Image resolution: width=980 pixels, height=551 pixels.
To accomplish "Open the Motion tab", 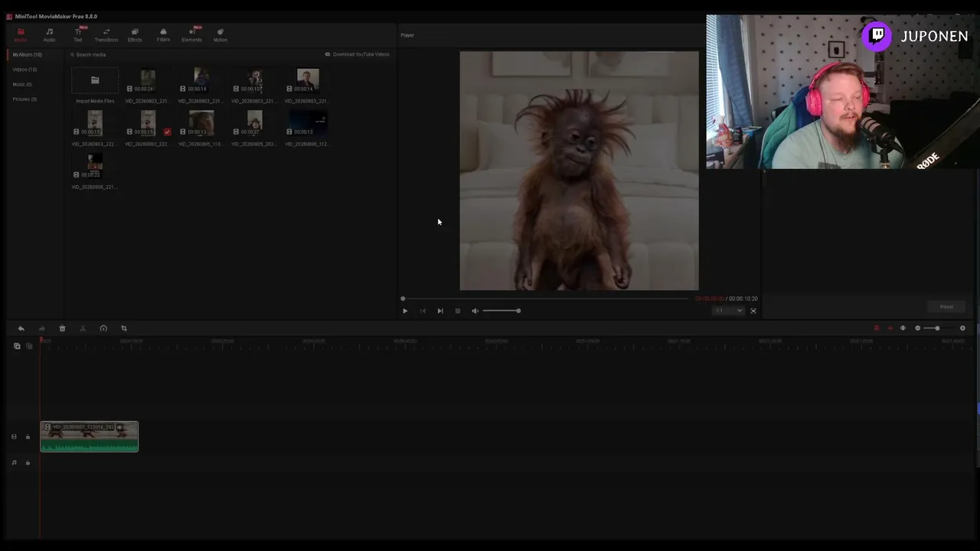I will pyautogui.click(x=220, y=34).
